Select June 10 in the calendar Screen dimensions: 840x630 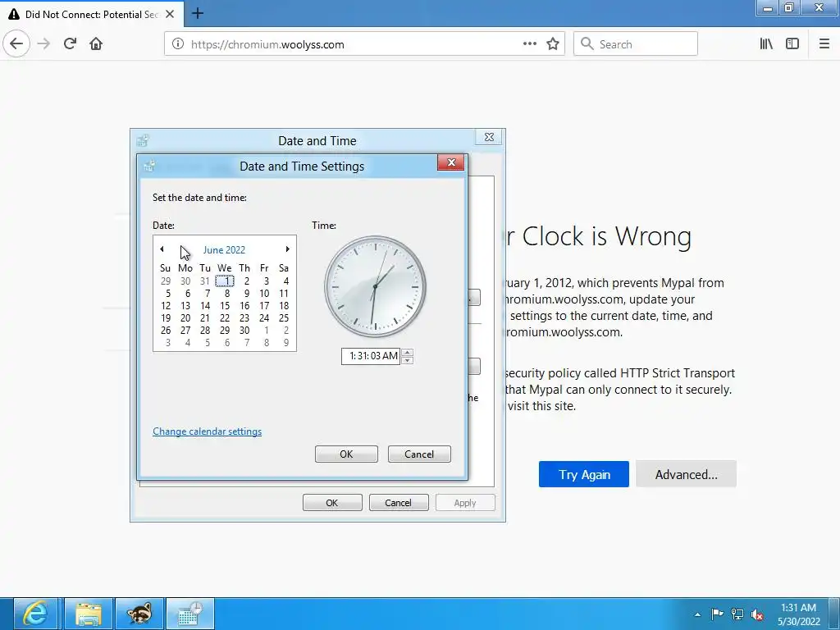[264, 293]
